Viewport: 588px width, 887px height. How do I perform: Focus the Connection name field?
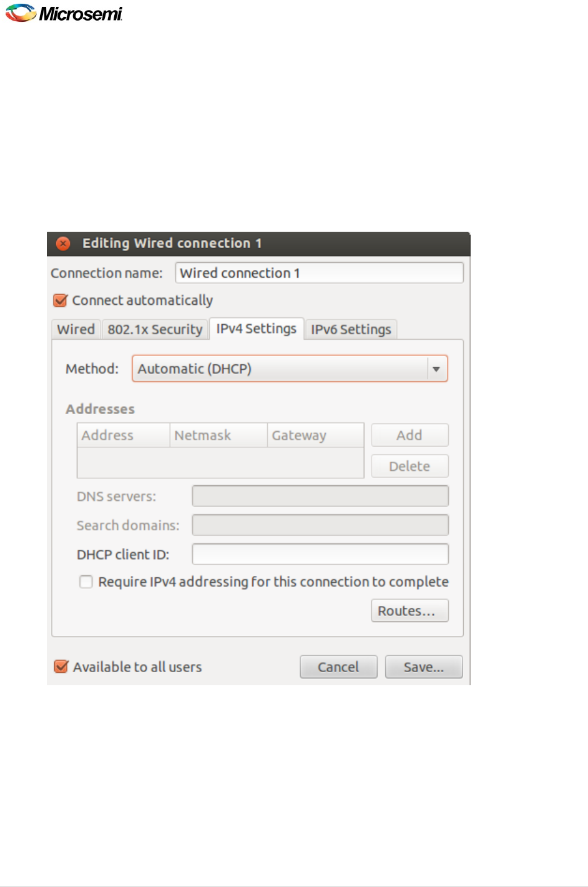(x=320, y=273)
